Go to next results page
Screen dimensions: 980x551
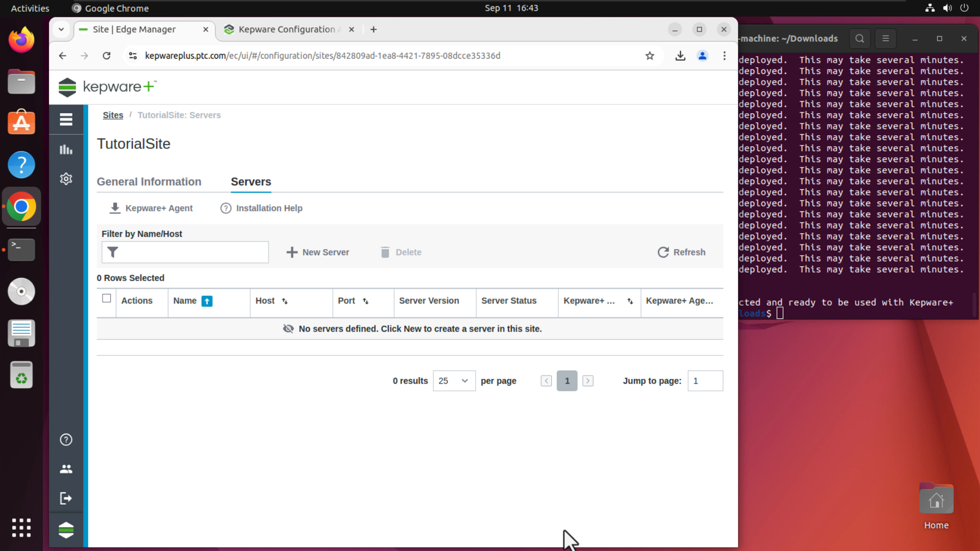tap(588, 381)
